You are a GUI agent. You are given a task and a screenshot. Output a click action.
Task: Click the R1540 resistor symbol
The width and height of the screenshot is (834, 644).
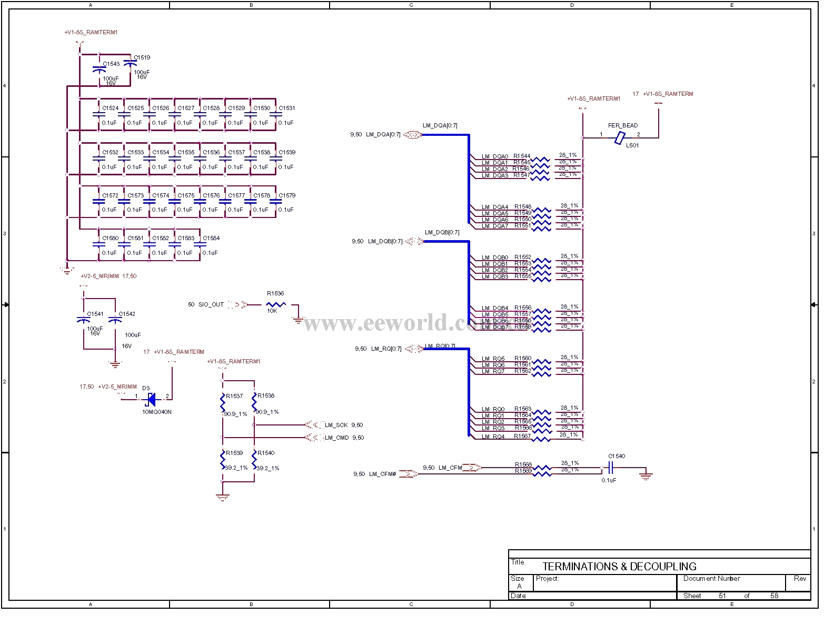pos(254,460)
